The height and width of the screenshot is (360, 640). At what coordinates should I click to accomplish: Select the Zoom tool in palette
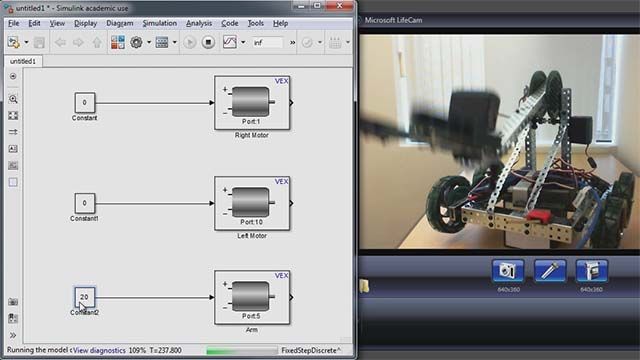click(13, 99)
